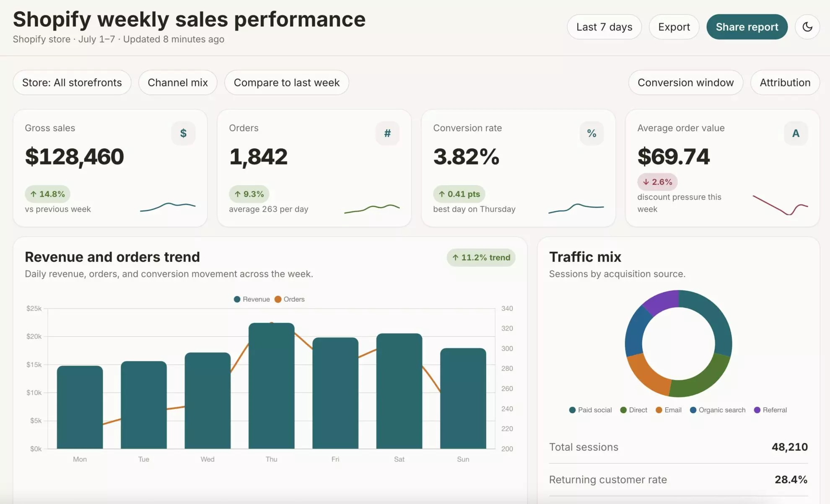
Task: Click the Conversion rate sparkline
Action: click(x=576, y=208)
